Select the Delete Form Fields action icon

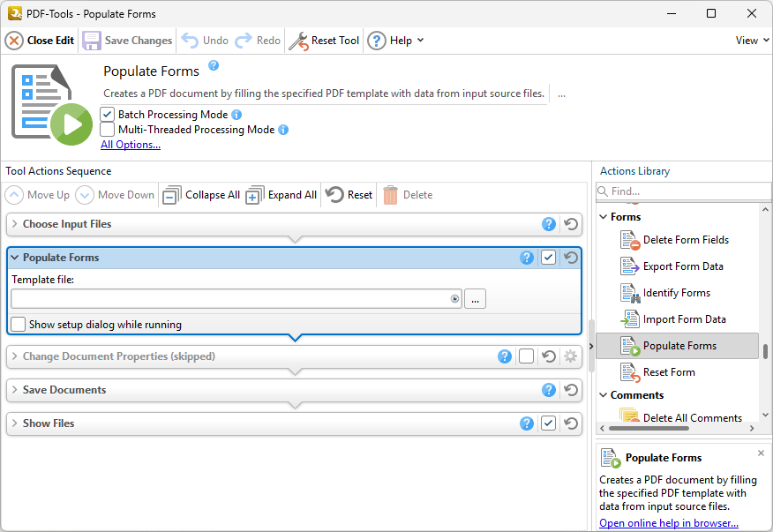(x=629, y=239)
